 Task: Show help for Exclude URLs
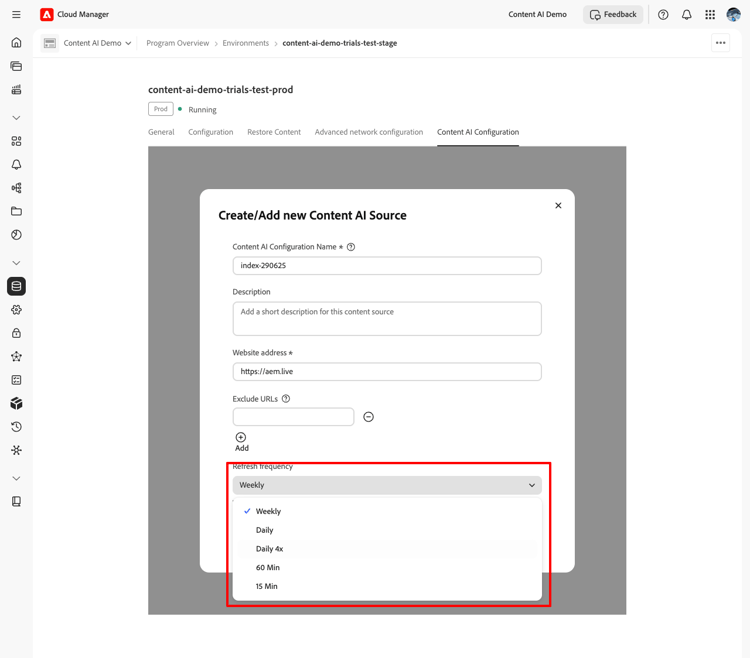(286, 399)
